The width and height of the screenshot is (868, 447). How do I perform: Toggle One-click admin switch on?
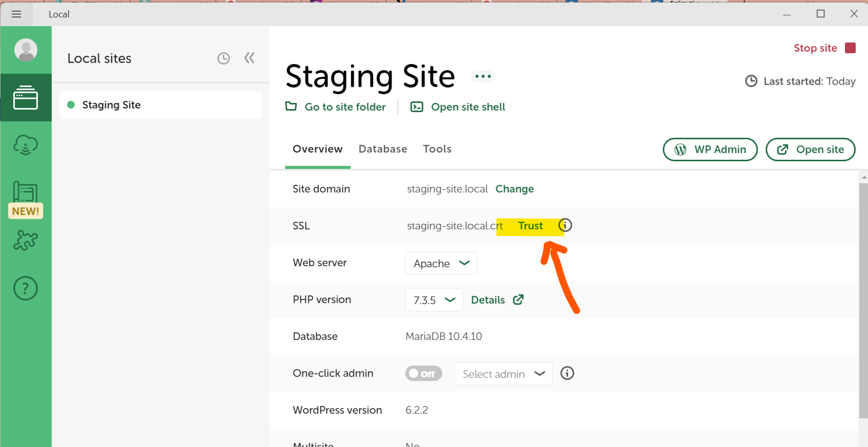point(423,374)
